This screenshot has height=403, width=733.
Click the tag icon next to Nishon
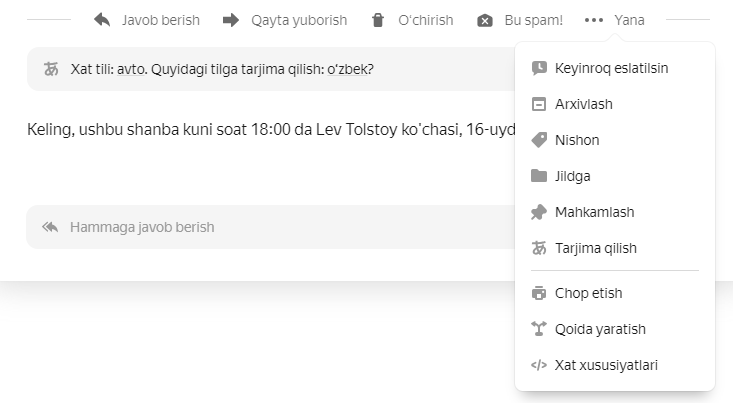click(x=539, y=140)
